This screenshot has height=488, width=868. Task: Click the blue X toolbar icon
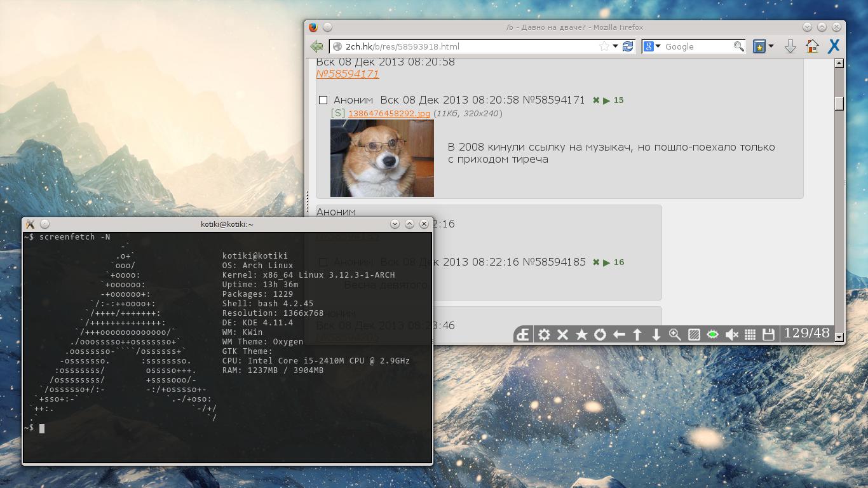834,46
